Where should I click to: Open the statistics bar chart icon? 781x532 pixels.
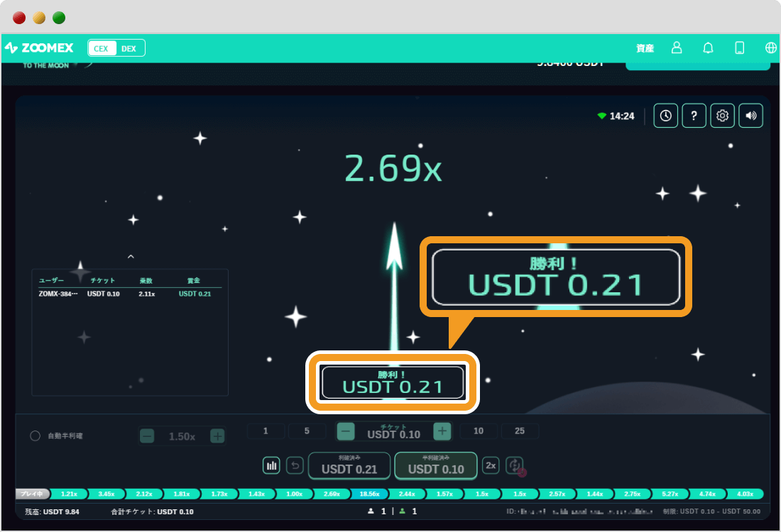271,466
